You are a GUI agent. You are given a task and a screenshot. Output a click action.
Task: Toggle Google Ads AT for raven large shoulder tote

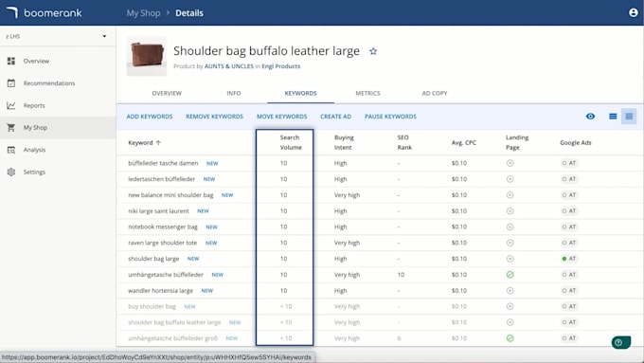569,243
